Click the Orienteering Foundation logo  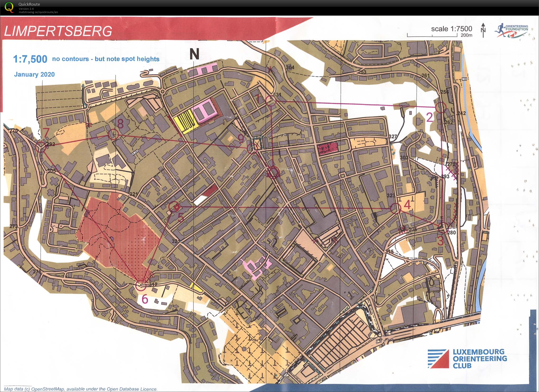511,30
